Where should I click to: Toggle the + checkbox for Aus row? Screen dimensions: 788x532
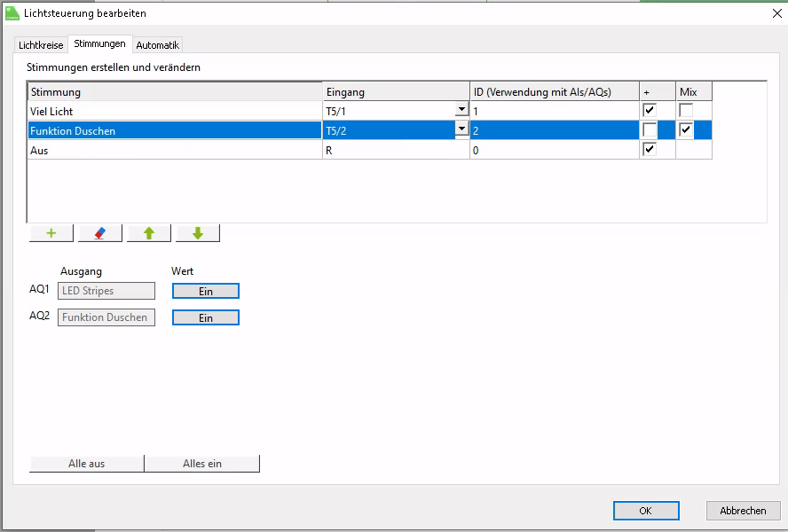(650, 150)
